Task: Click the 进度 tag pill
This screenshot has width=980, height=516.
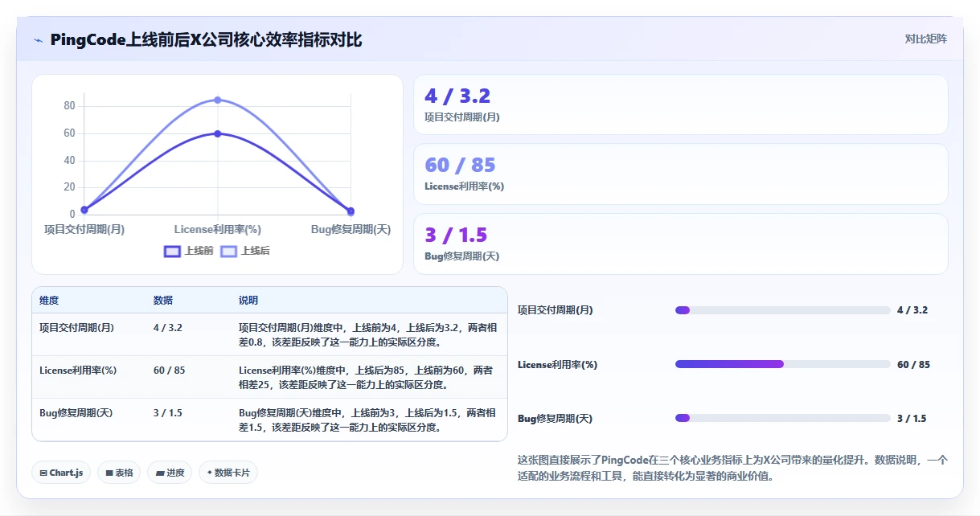Action: 170,473
